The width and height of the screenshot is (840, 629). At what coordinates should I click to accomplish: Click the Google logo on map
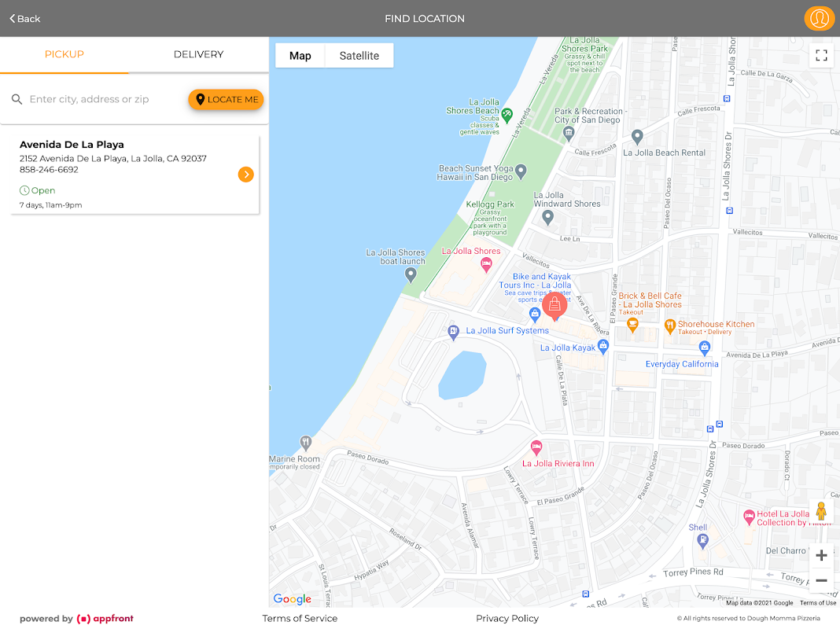click(x=292, y=598)
